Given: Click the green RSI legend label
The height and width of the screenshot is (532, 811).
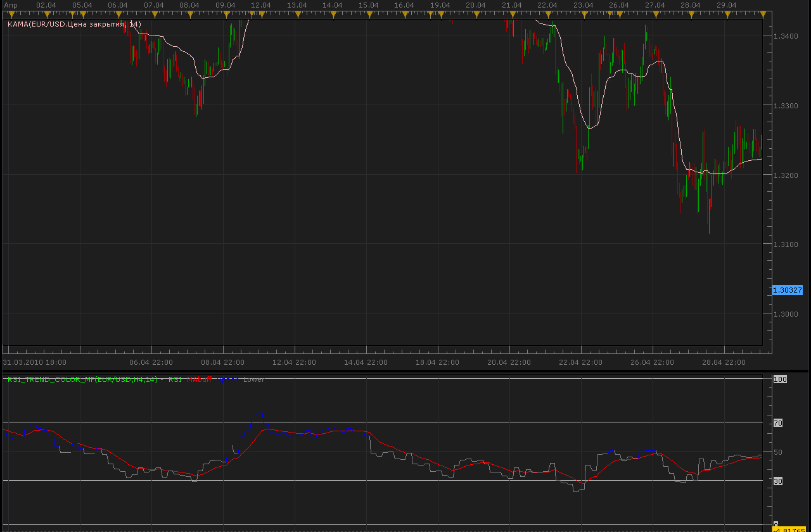Looking at the screenshot, I should pos(175,379).
